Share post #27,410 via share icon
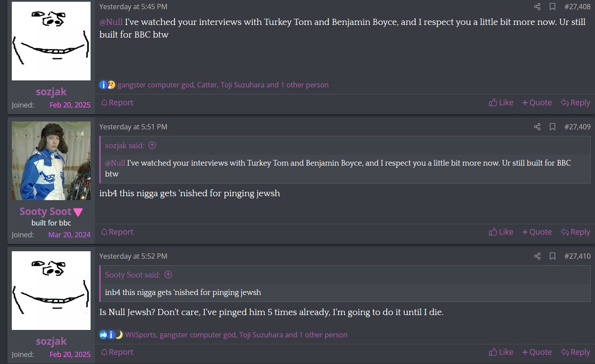Screen dimensions: 595x364 coord(537,256)
